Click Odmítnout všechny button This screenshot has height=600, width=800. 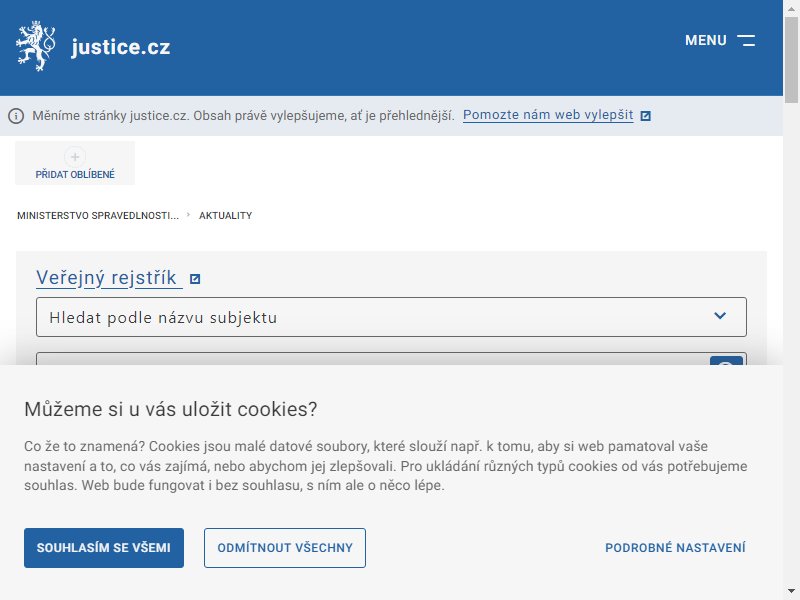coord(285,547)
